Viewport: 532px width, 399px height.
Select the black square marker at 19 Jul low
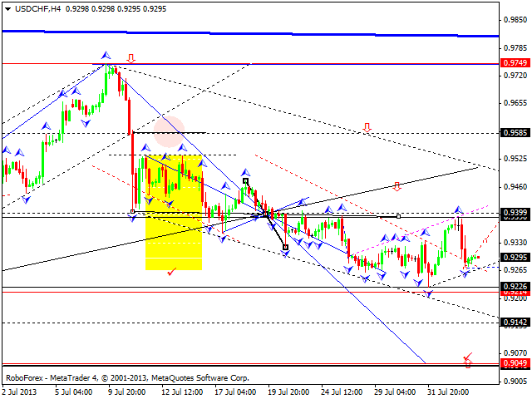pos(285,247)
